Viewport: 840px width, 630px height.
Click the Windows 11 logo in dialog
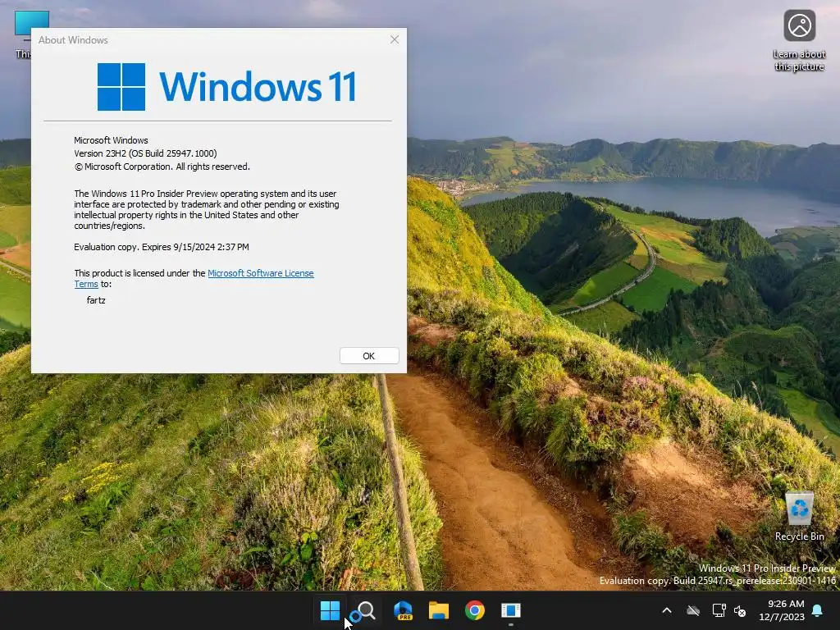coord(226,86)
